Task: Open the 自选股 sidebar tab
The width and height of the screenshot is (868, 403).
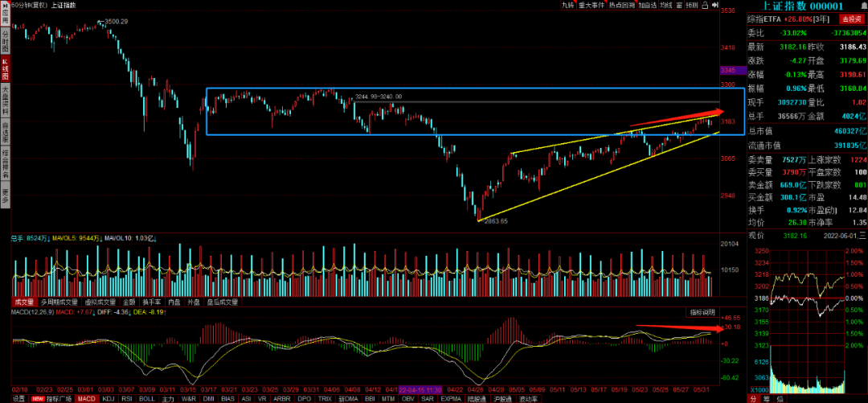Action: 5,134
